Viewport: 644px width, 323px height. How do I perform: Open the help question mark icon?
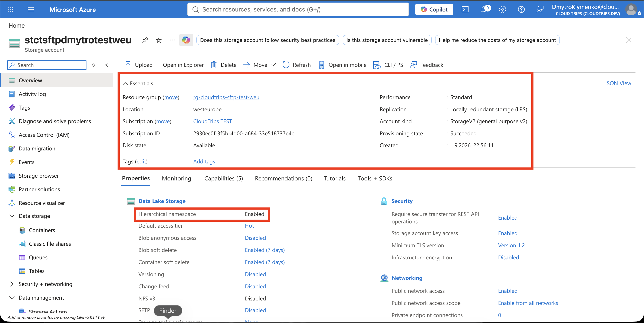point(521,10)
